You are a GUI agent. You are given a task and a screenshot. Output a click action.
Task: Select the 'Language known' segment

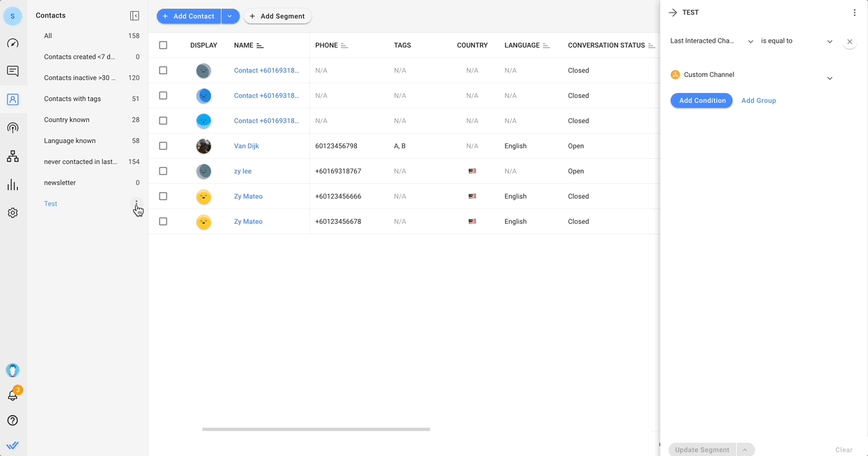click(x=70, y=141)
